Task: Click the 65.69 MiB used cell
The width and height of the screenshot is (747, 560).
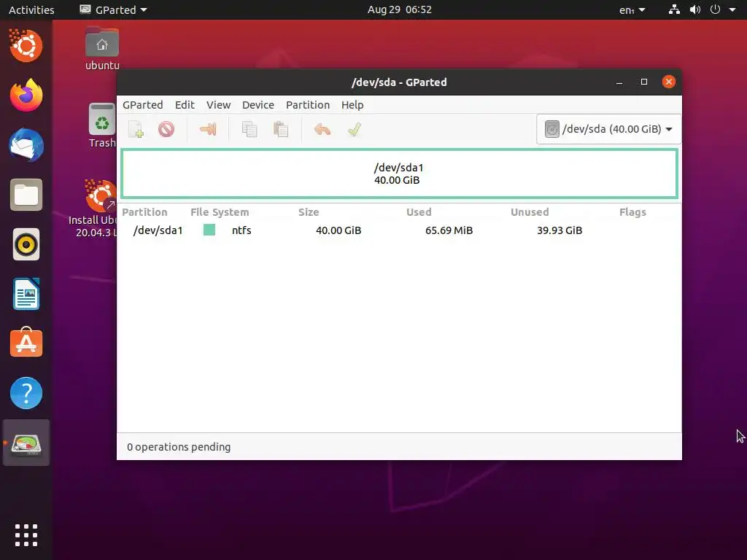Action: point(449,230)
